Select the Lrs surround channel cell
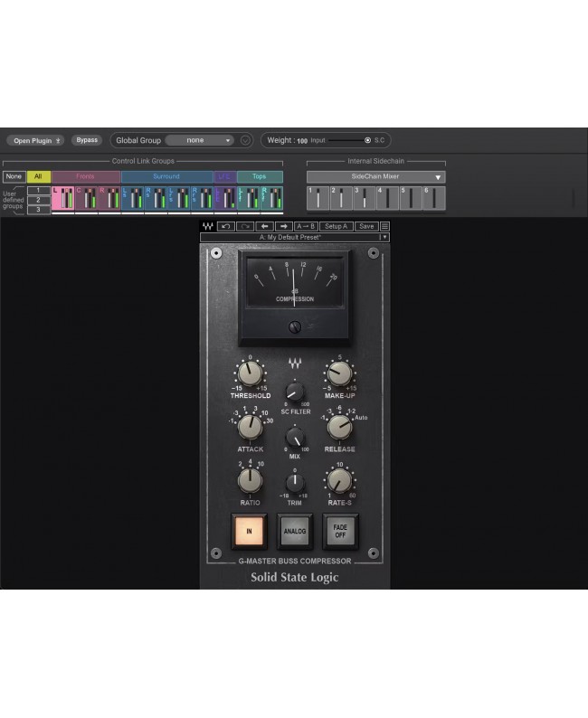Screen dimensions: 588x718 [x=179, y=198]
